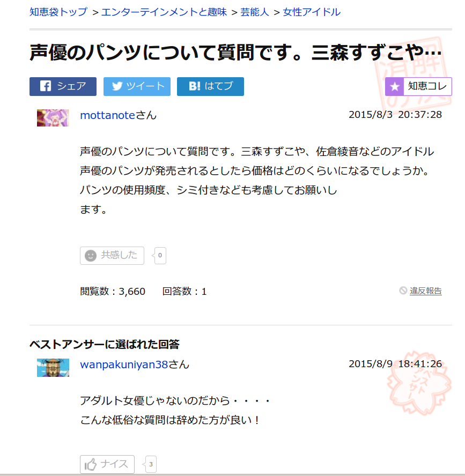Go to 知恵袋トップ breadcrumb
Viewport: 465px width, 476px height.
coord(58,12)
